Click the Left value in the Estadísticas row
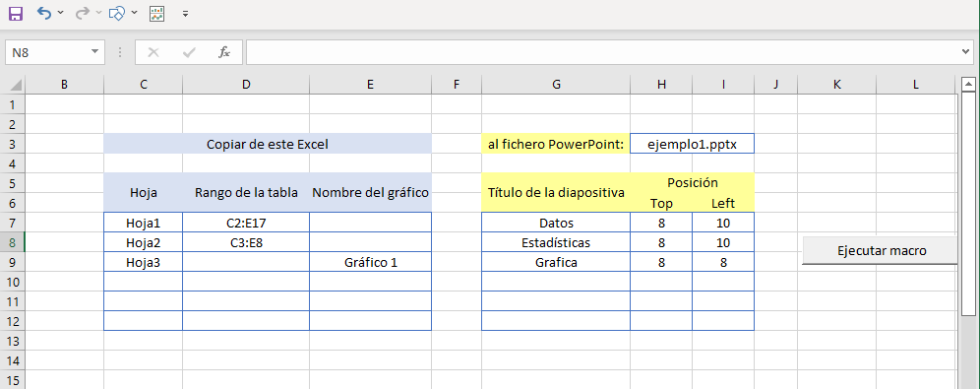 click(x=723, y=242)
